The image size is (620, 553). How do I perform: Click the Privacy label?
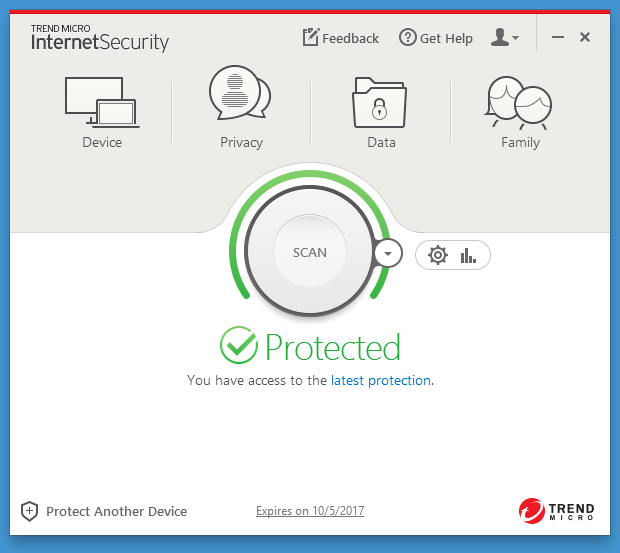tap(241, 142)
